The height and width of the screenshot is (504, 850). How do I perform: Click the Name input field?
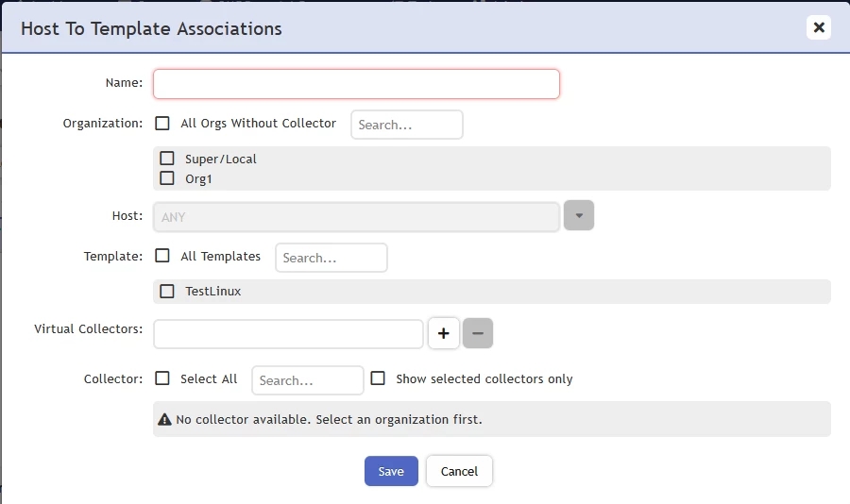356,84
